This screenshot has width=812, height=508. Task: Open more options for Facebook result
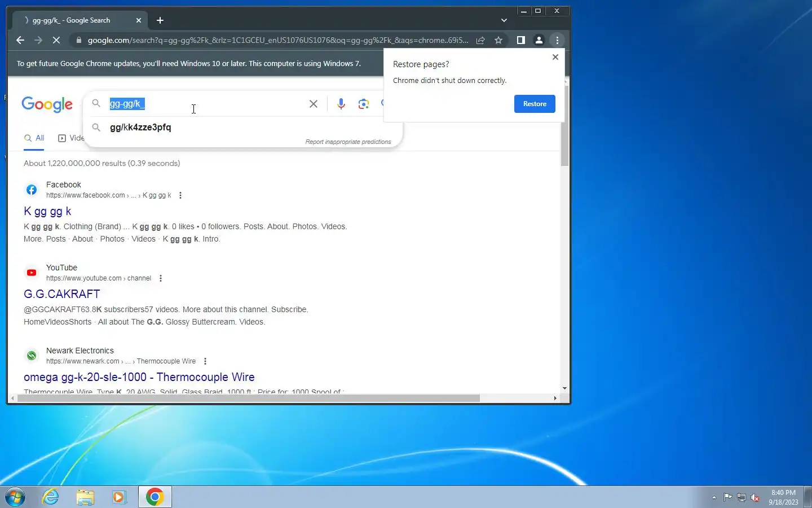tap(180, 195)
